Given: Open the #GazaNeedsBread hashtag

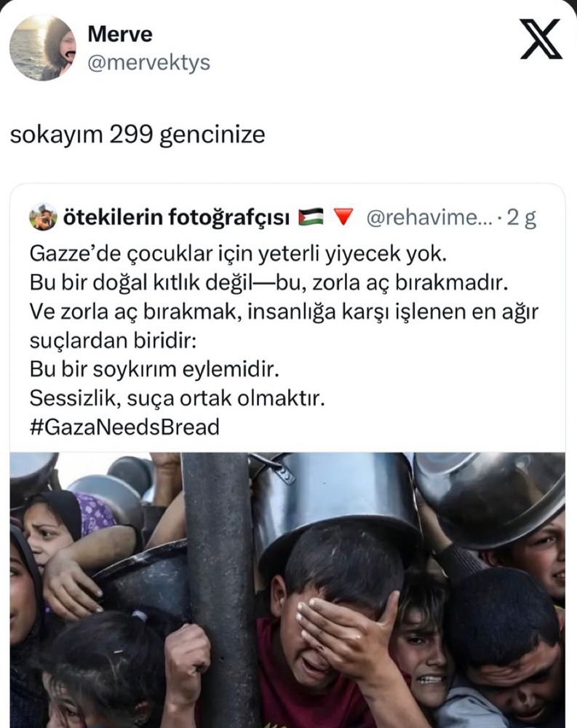Looking at the screenshot, I should point(124,427).
